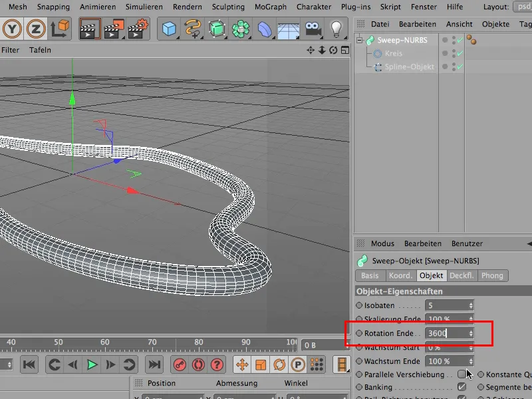Open Objekte menu in object manager
Viewport: 532px width, 399px height.
[495, 24]
